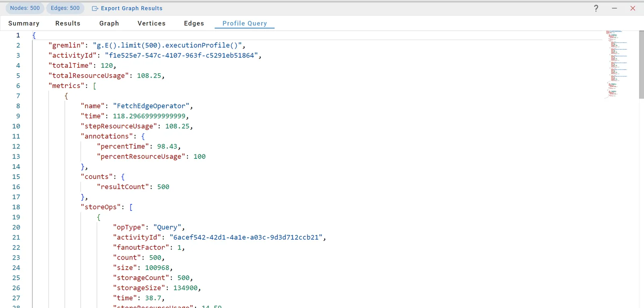644x308 pixels.
Task: Open the Vertices tab
Action: [x=151, y=23]
